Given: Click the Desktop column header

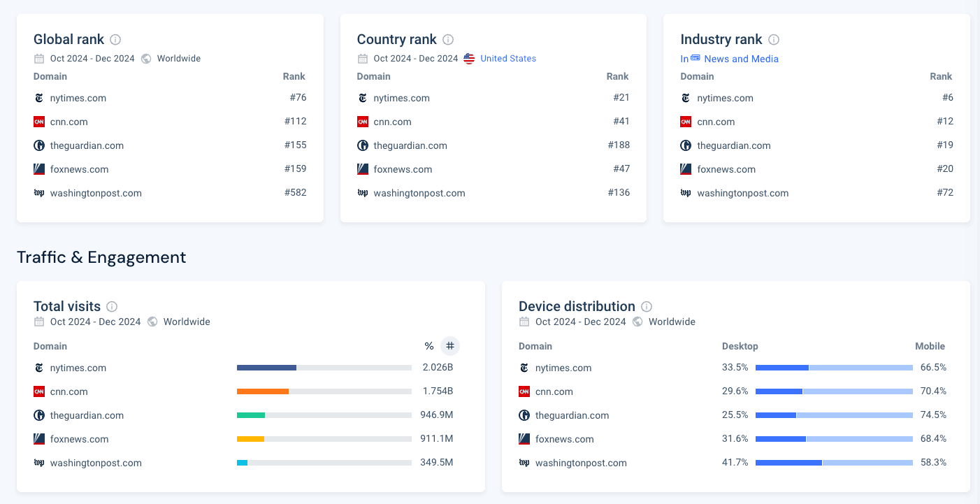Looking at the screenshot, I should click(x=740, y=346).
